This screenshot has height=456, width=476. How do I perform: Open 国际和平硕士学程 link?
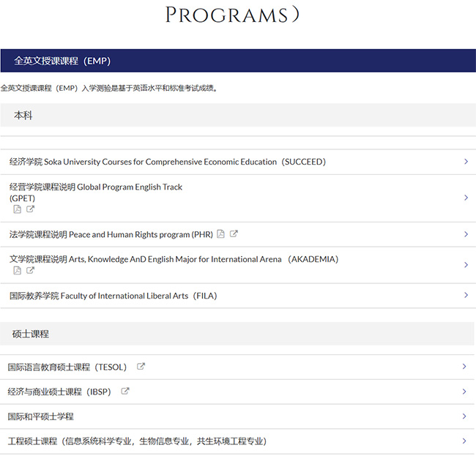(x=41, y=416)
